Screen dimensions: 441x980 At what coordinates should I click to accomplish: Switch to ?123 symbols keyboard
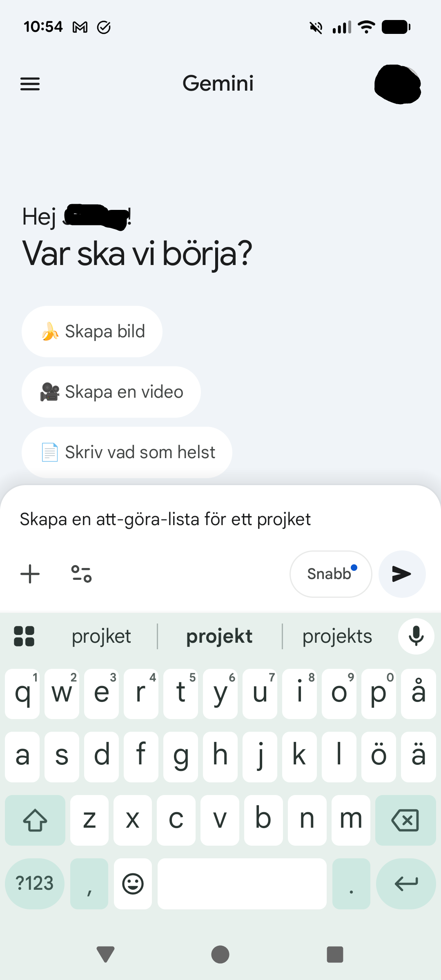[x=35, y=884]
